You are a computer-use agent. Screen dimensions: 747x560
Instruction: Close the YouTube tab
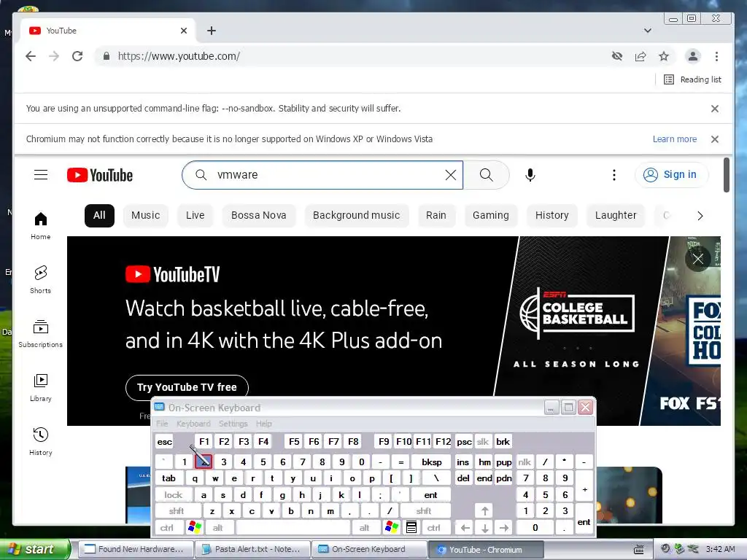184,31
